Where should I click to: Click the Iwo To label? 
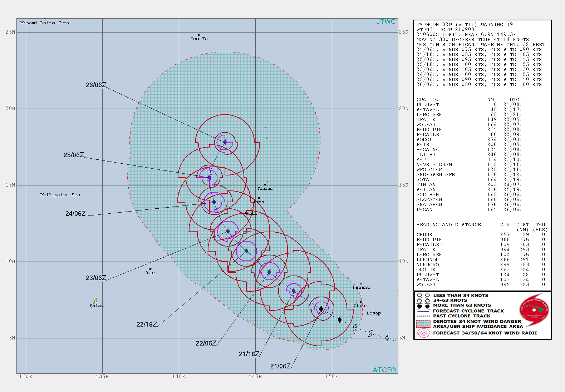pos(199,39)
